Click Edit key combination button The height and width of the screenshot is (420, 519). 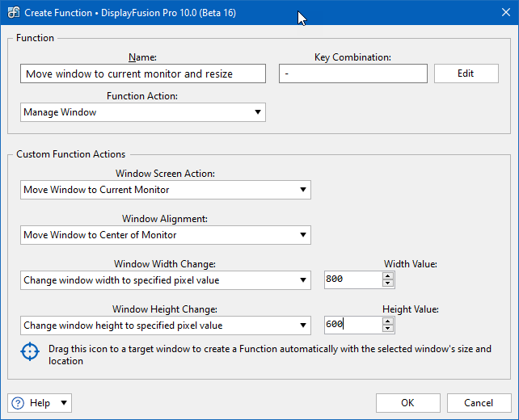click(x=466, y=73)
